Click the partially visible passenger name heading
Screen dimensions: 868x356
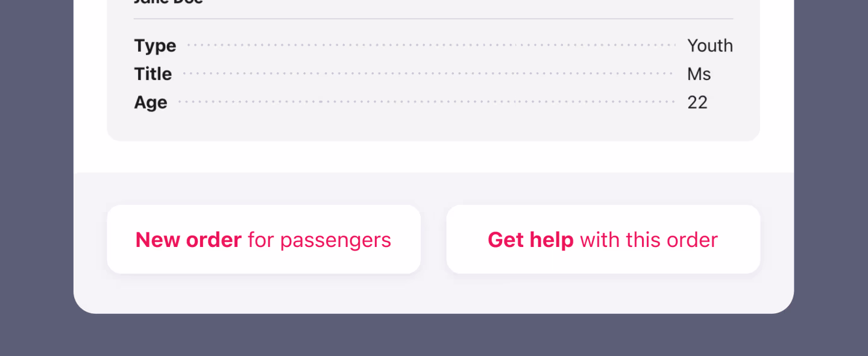pyautogui.click(x=168, y=2)
